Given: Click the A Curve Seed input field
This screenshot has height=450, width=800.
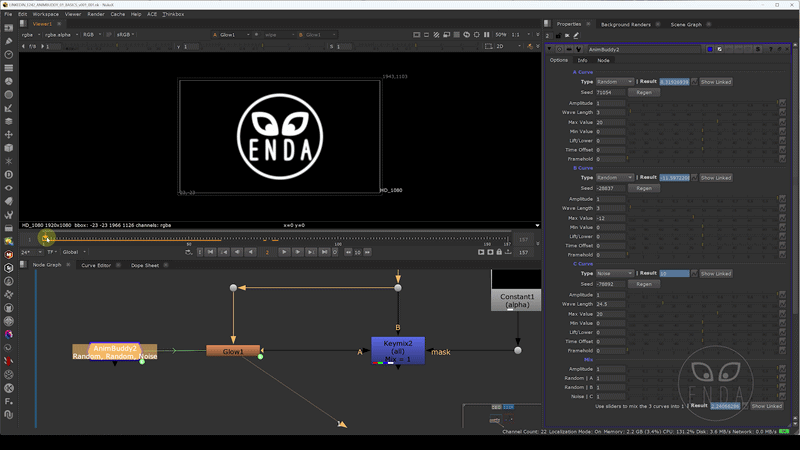Looking at the screenshot, I should [x=610, y=92].
